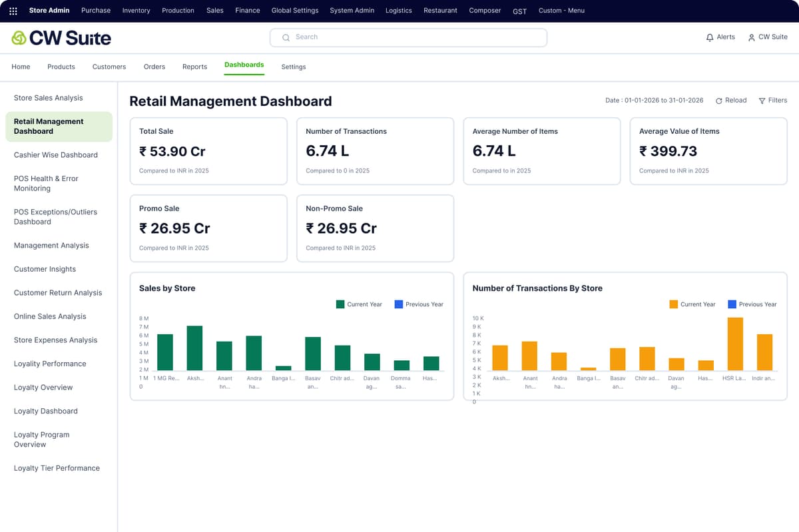Click the tallest HSR La... transactions bar
The height and width of the screenshot is (532, 799).
735,344
